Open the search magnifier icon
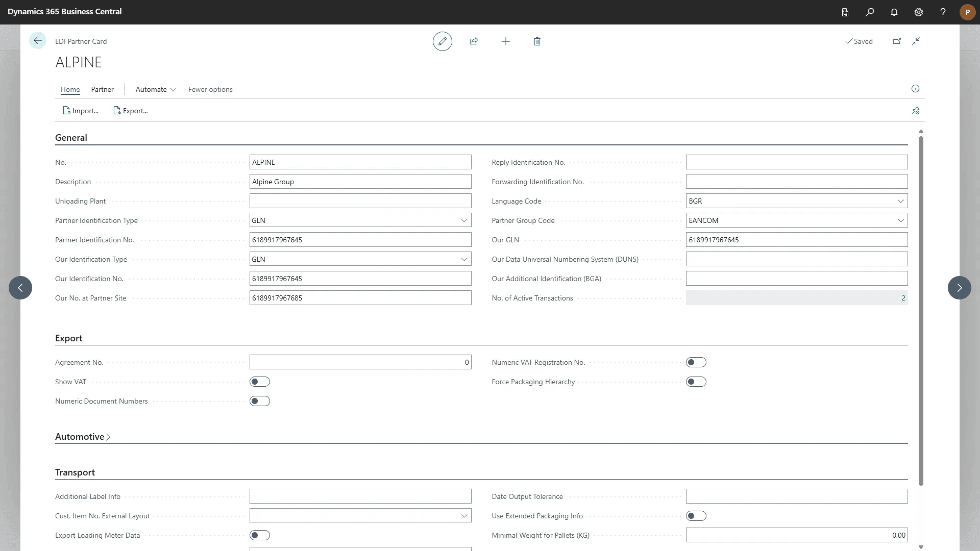 click(x=870, y=12)
